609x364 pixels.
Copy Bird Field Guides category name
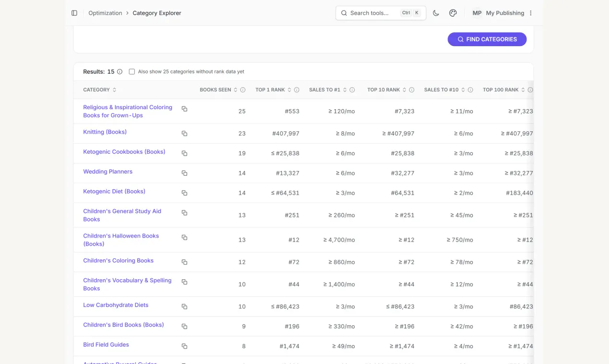pos(184,346)
